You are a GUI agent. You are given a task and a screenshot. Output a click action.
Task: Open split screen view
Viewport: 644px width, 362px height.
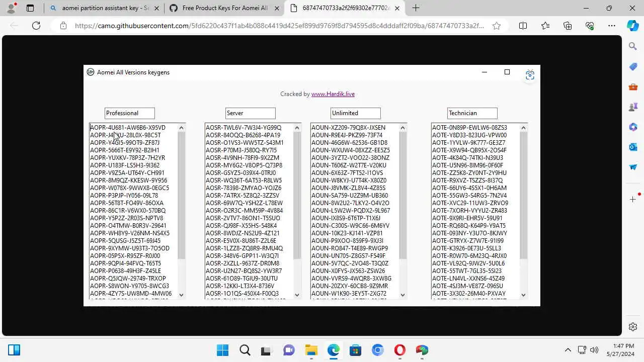click(x=523, y=26)
